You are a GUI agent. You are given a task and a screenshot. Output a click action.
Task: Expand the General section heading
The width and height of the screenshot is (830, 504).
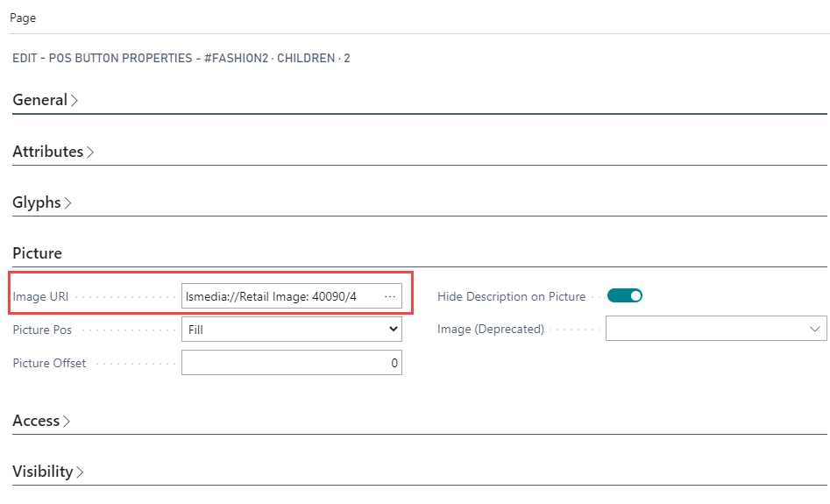click(x=40, y=100)
